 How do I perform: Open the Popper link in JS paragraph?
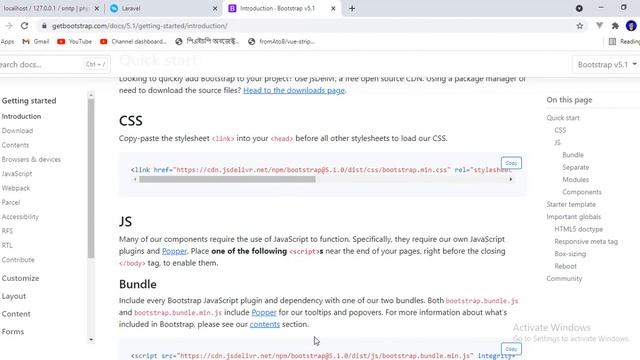(174, 251)
